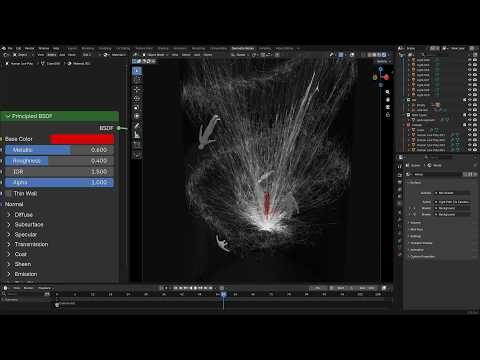Open the Edit menu
The image size is (480, 360).
(x=19, y=48)
